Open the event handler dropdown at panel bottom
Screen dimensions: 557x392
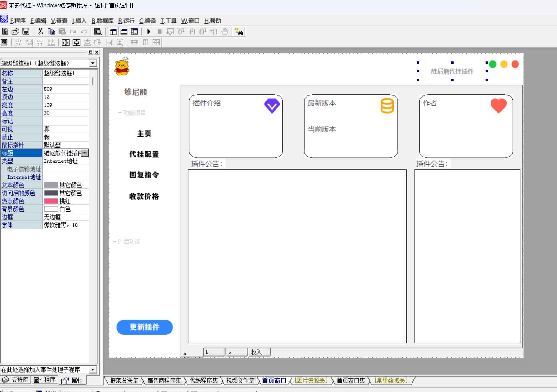(x=93, y=369)
